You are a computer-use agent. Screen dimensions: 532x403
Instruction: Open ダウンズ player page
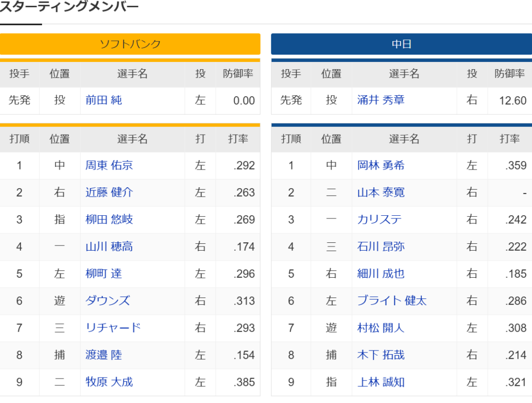pos(108,301)
